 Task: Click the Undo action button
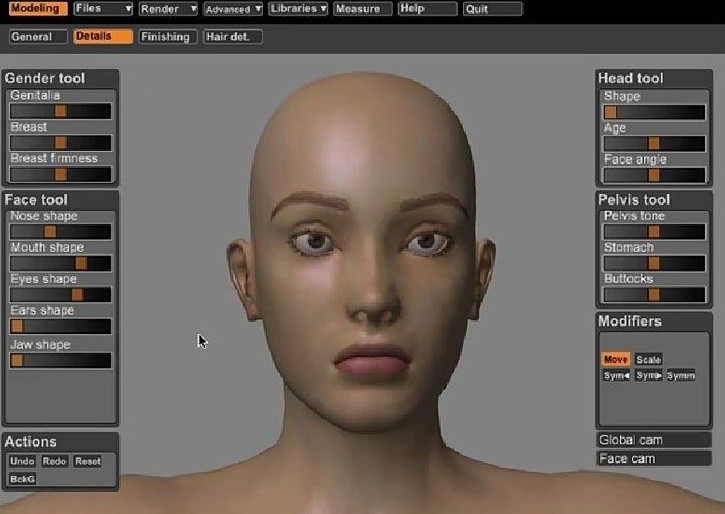click(21, 461)
